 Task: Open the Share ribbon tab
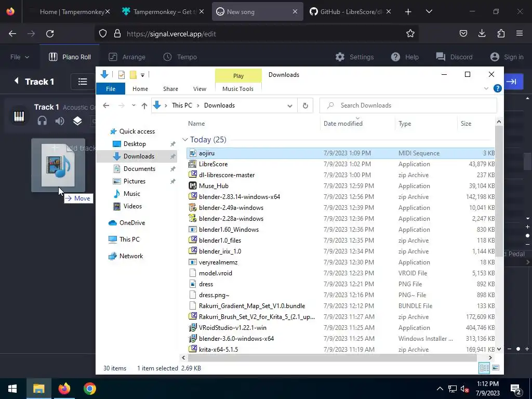click(170, 88)
